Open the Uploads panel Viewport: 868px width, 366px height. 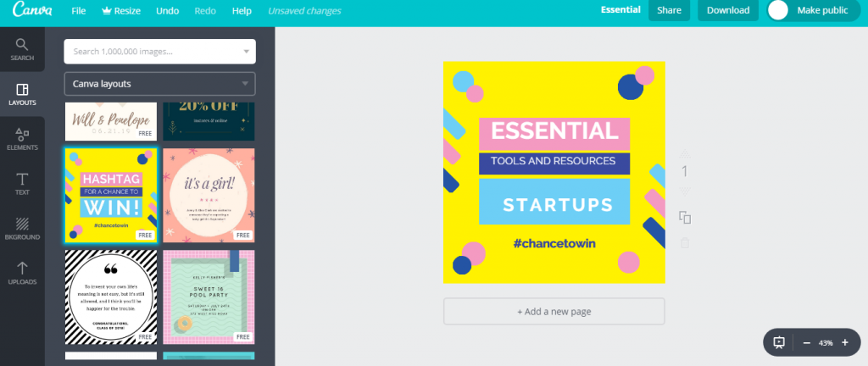tap(22, 273)
